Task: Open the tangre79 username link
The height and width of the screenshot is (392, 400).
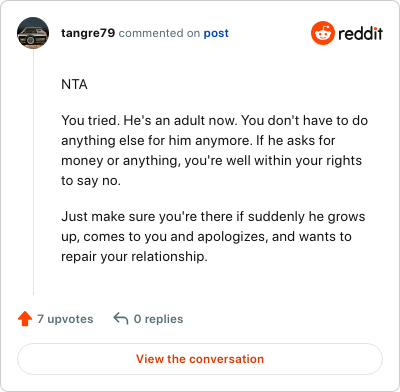Action: [x=88, y=33]
